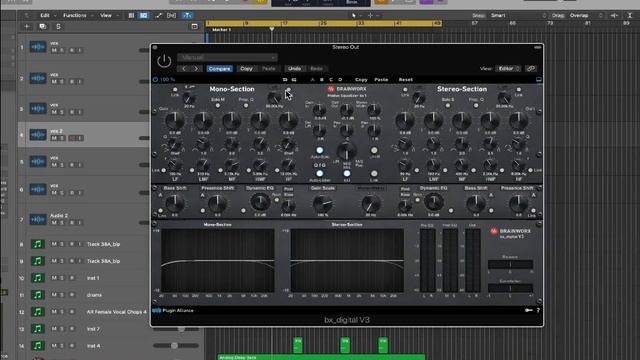Screen dimensions: 640x360
Task: Click the green note icon of Inst 1
Action: point(38,278)
